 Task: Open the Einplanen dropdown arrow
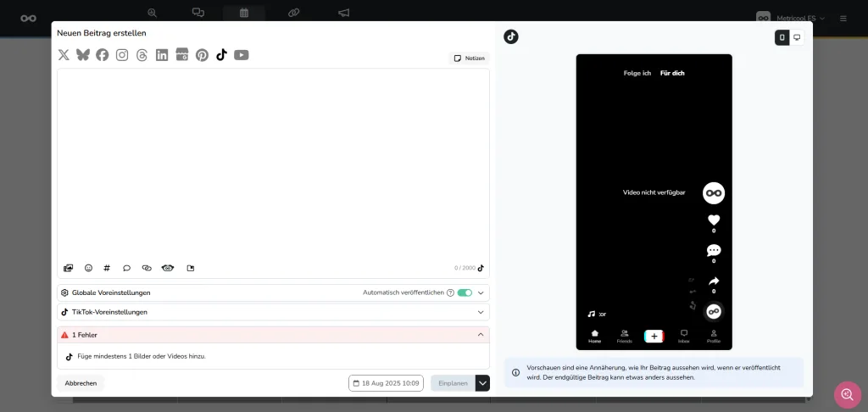(482, 383)
